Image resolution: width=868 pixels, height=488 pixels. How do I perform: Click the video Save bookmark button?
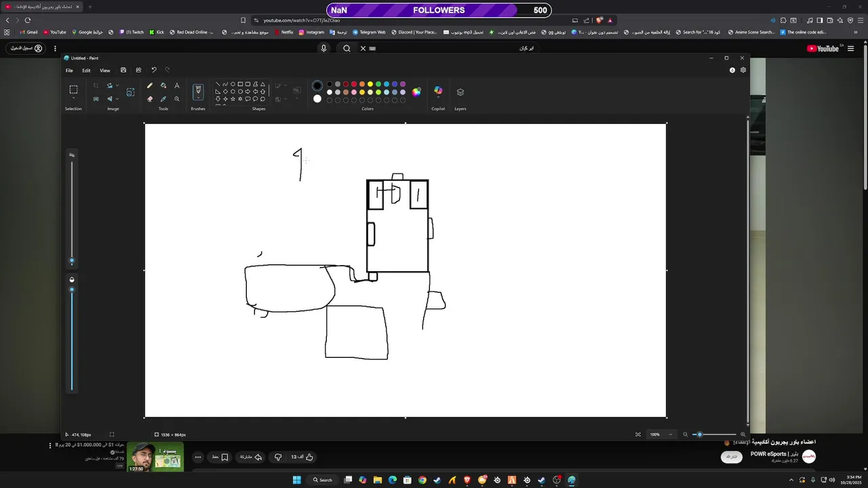click(220, 457)
